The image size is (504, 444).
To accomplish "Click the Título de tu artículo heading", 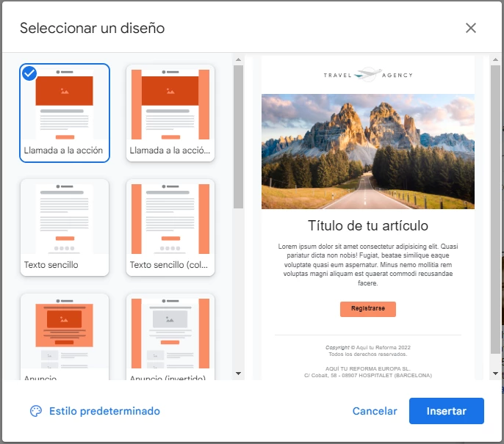I will pyautogui.click(x=368, y=226).
